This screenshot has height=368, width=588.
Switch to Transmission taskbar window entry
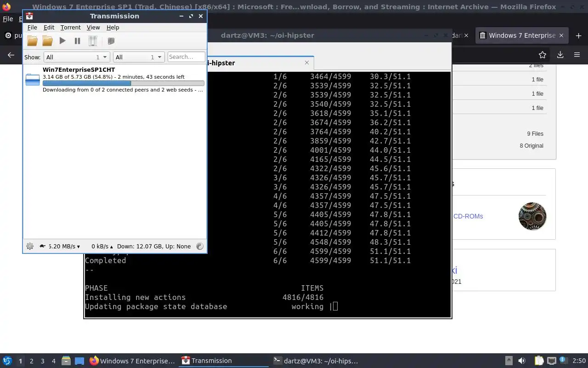[224, 361]
